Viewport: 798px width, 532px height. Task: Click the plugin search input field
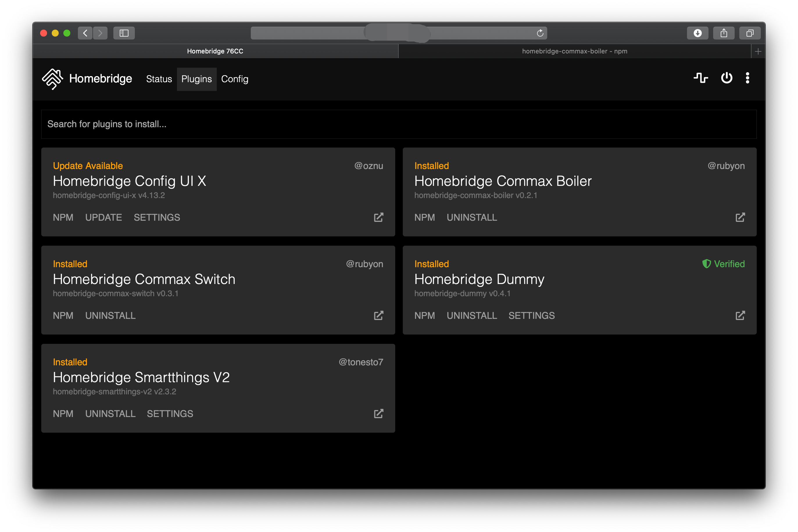[x=398, y=124]
